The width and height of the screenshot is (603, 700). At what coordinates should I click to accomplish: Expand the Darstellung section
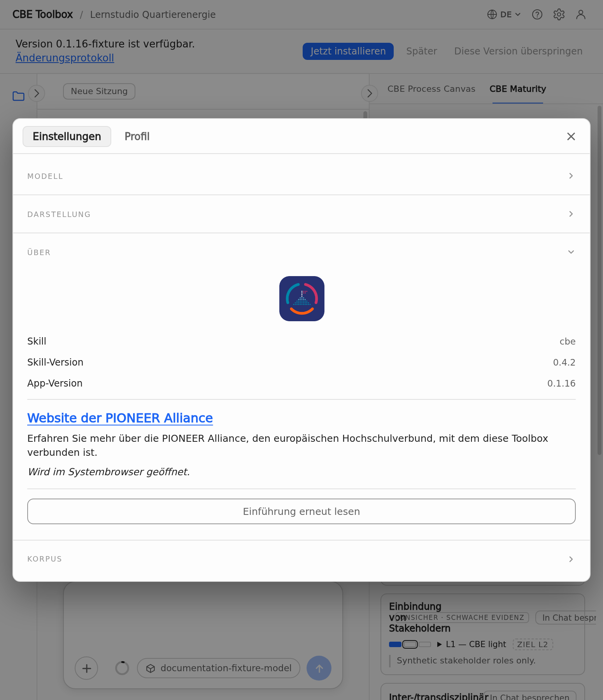click(301, 214)
